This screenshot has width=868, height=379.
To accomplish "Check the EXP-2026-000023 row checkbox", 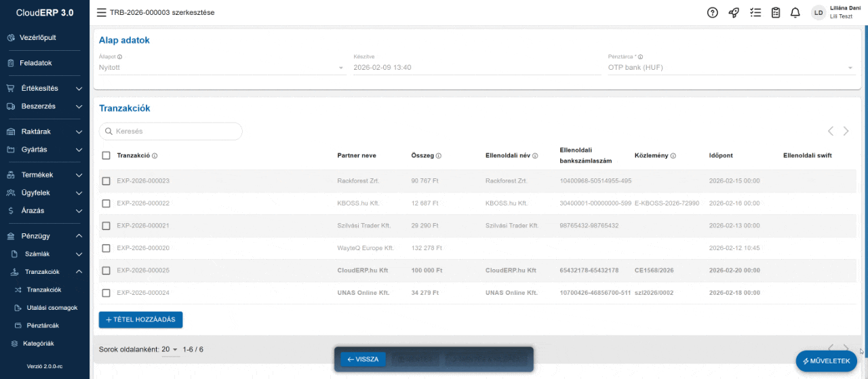I will [x=106, y=181].
